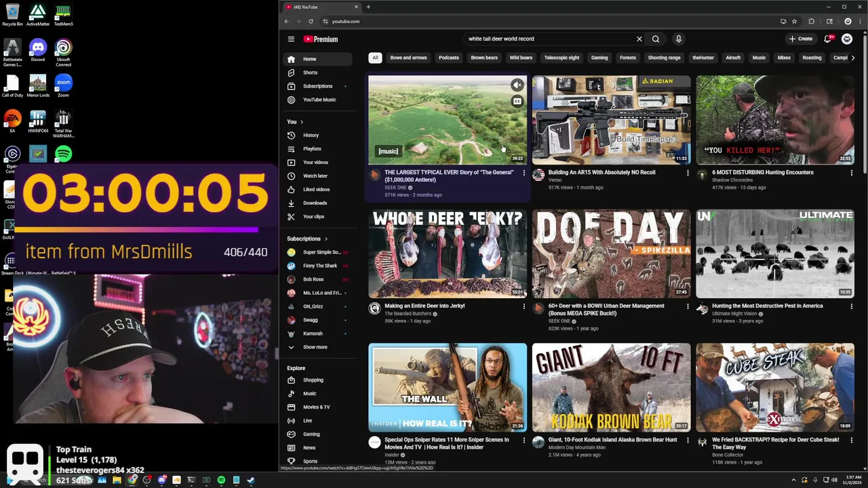Open the YouTube hamburger guide menu
868x488 pixels.
coord(291,39)
